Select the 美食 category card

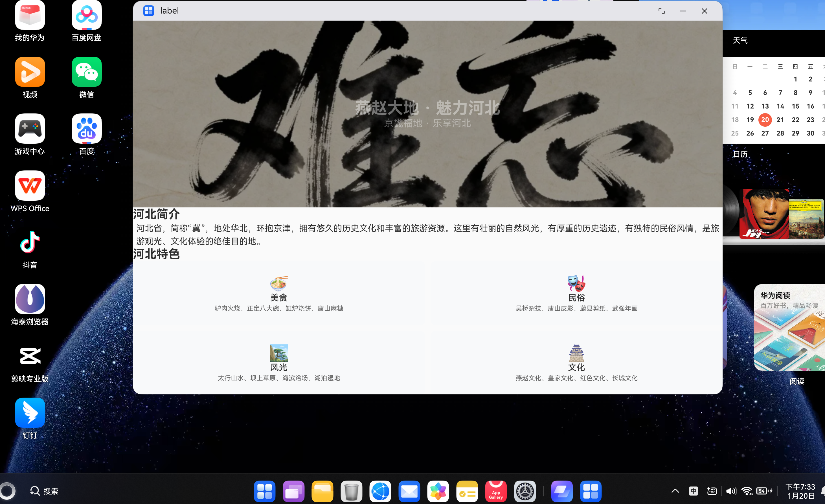coord(279,294)
